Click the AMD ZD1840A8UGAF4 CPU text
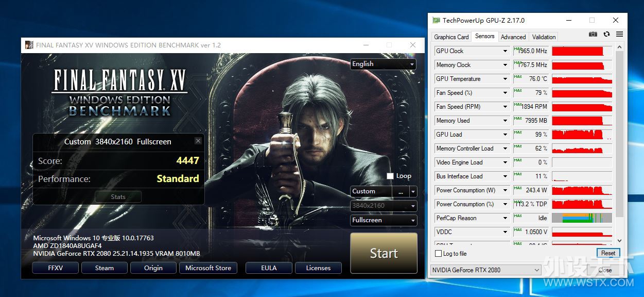This screenshot has width=644, height=297. (67, 246)
